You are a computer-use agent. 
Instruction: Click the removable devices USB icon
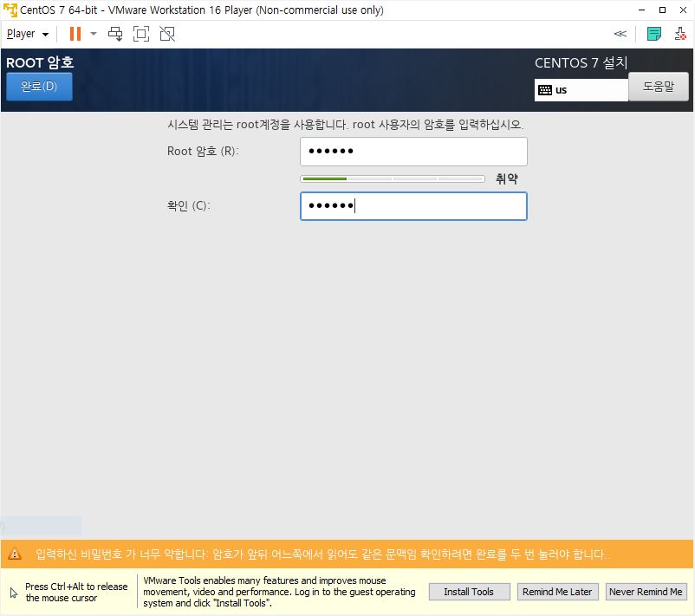click(680, 34)
